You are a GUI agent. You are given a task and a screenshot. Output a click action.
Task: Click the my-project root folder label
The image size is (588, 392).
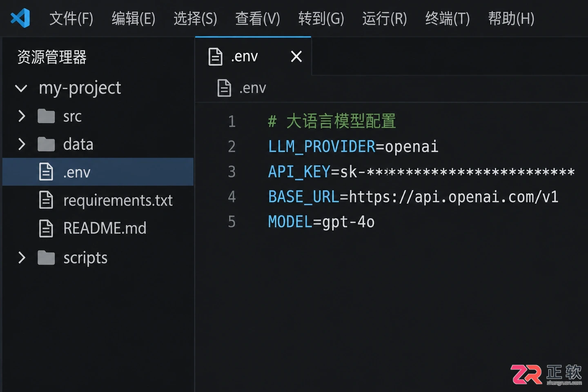coord(80,88)
